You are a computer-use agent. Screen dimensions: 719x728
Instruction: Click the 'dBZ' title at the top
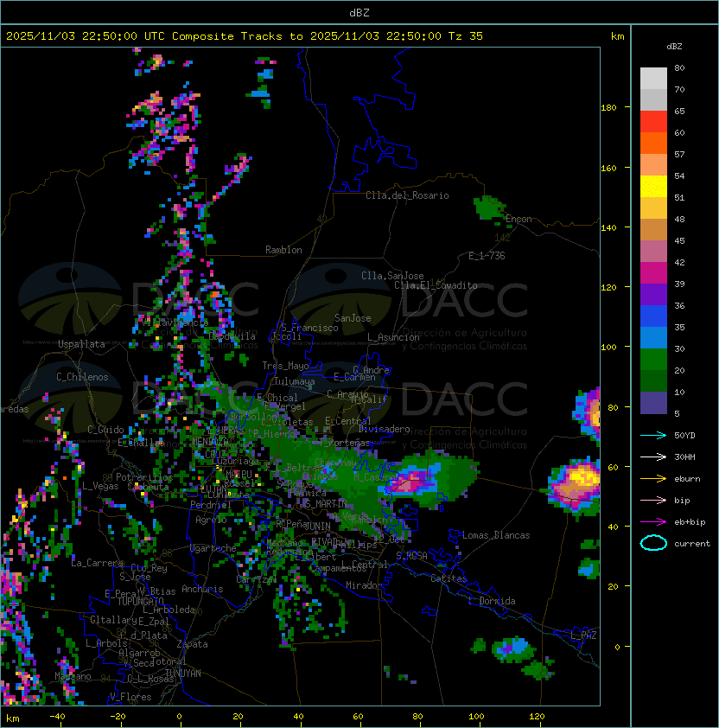[x=359, y=12]
